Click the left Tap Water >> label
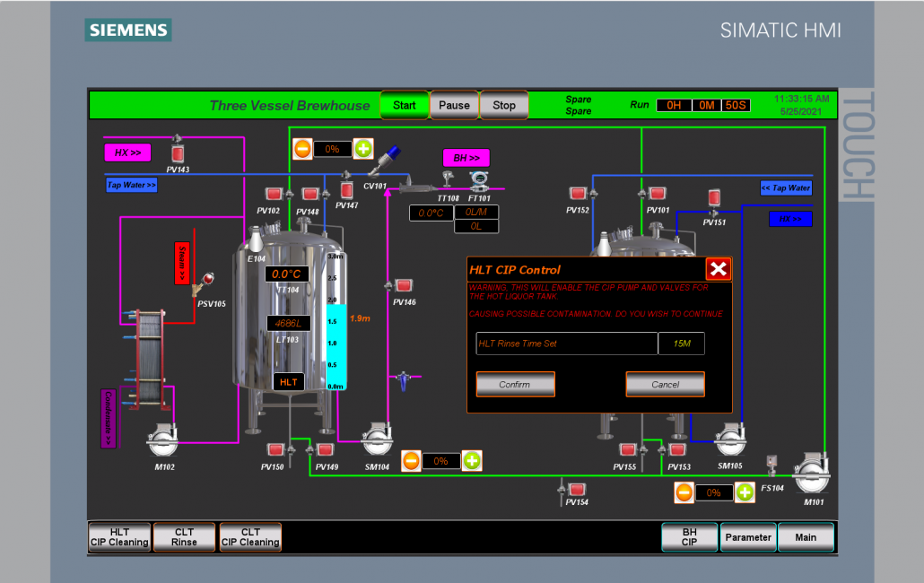The width and height of the screenshot is (924, 583). coord(131,185)
